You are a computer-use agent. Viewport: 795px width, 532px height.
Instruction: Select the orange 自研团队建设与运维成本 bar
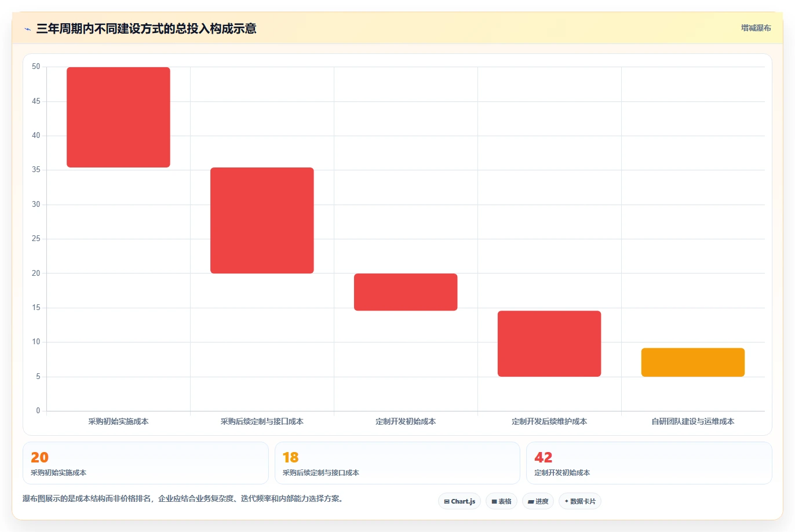693,362
